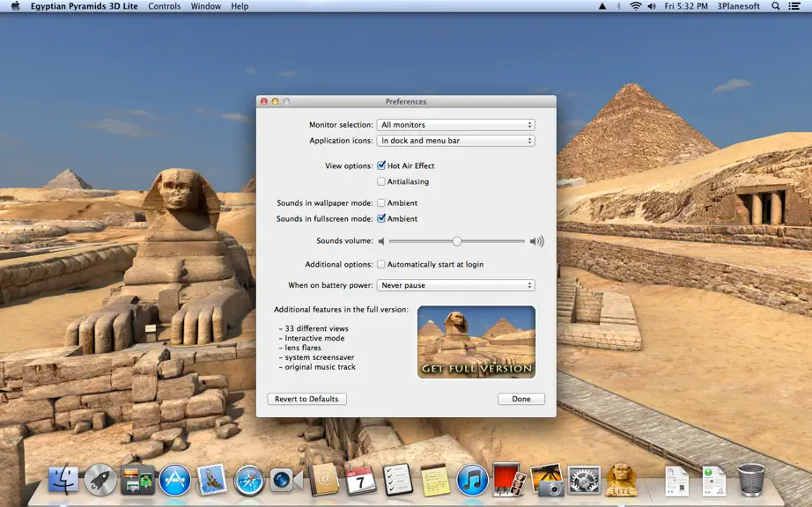Launch Safari compass icon in dock
This screenshot has height=507, width=812.
pos(249,481)
